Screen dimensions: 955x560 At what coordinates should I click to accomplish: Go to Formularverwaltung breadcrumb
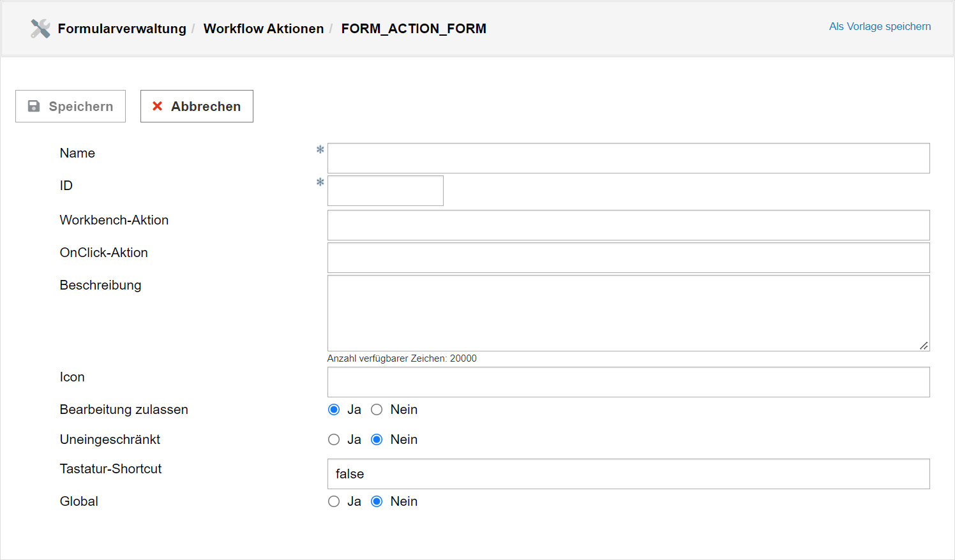click(x=122, y=29)
